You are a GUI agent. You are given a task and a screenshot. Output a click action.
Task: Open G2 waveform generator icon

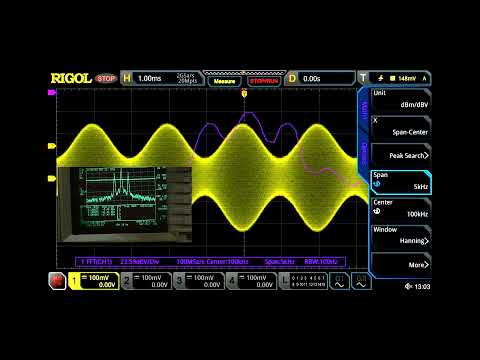click(x=361, y=281)
